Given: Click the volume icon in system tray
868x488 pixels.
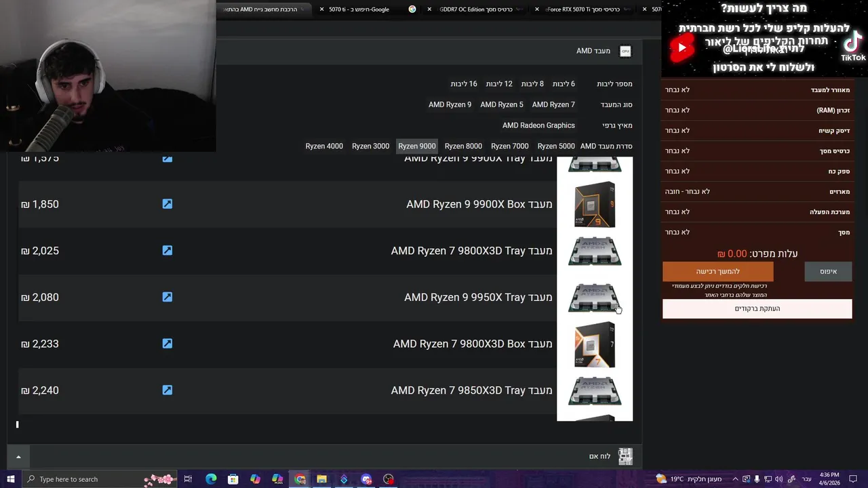Looking at the screenshot, I should (x=778, y=479).
